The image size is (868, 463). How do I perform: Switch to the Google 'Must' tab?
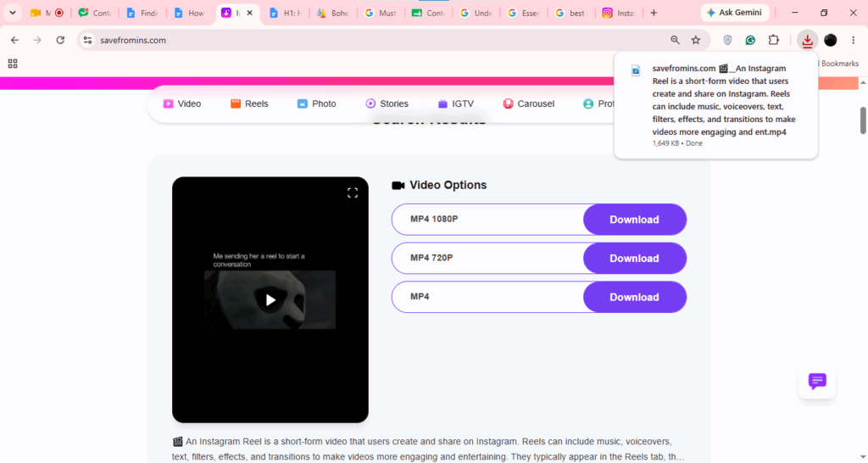[x=381, y=13]
